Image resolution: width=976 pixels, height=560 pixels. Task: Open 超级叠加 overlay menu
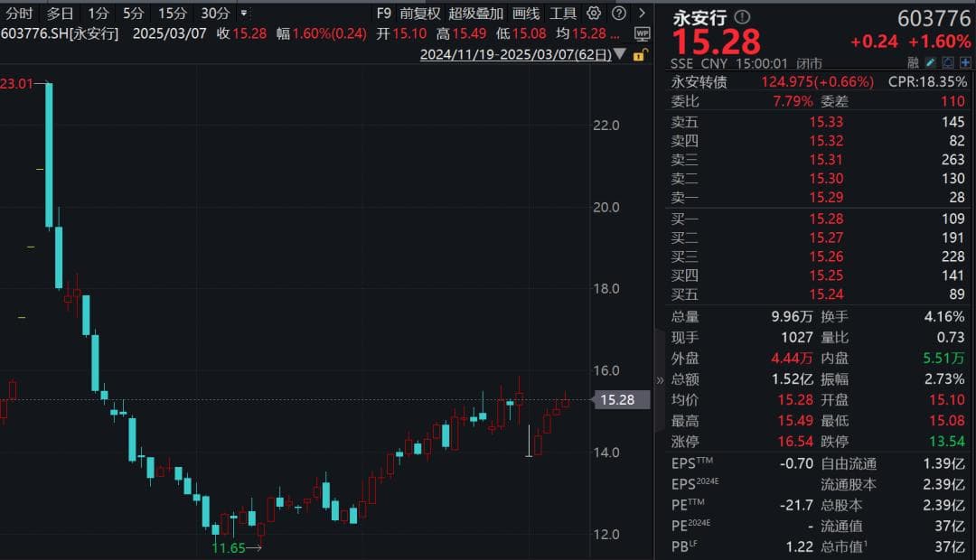(476, 13)
